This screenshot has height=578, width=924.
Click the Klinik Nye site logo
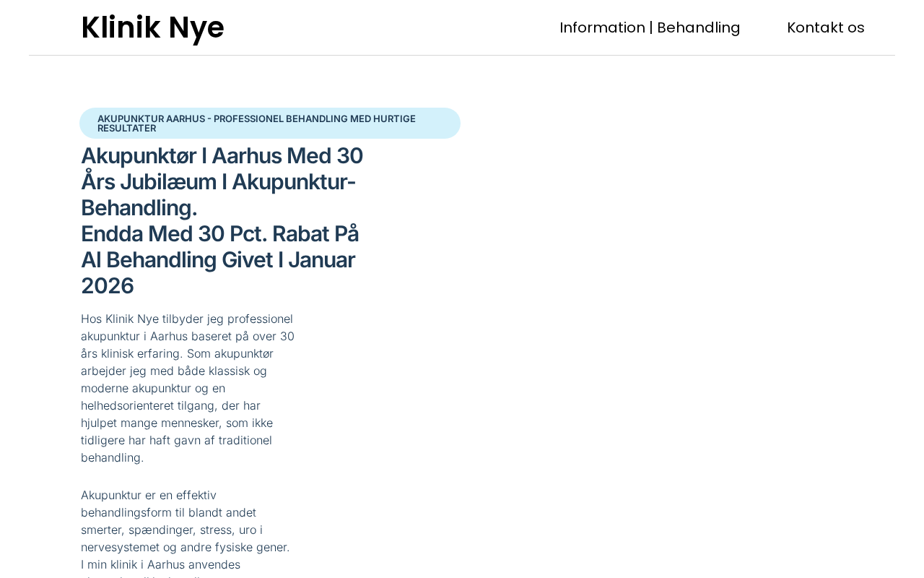[x=152, y=27]
